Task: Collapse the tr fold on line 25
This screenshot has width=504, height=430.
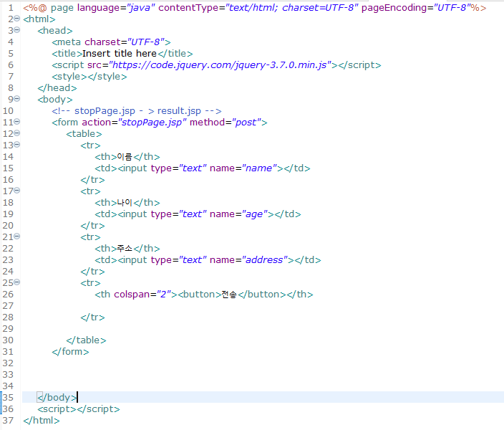Action: point(17,282)
